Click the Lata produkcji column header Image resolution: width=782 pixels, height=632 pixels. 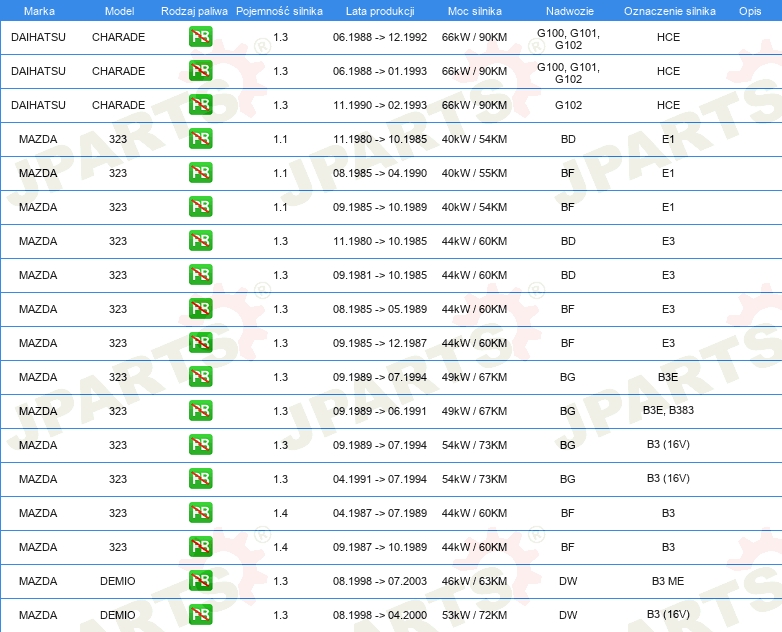point(380,11)
